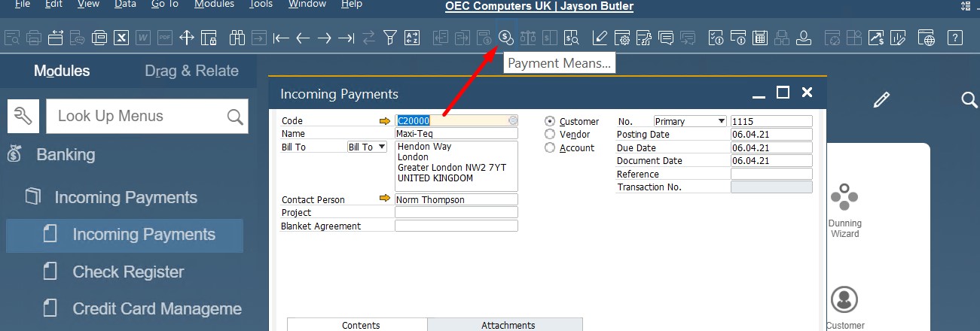Click the Find binoculars icon
This screenshot has width=980, height=331.
[x=237, y=37]
